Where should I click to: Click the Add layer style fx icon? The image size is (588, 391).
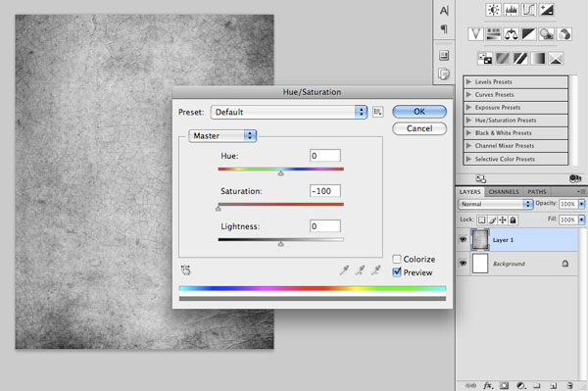[488, 385]
